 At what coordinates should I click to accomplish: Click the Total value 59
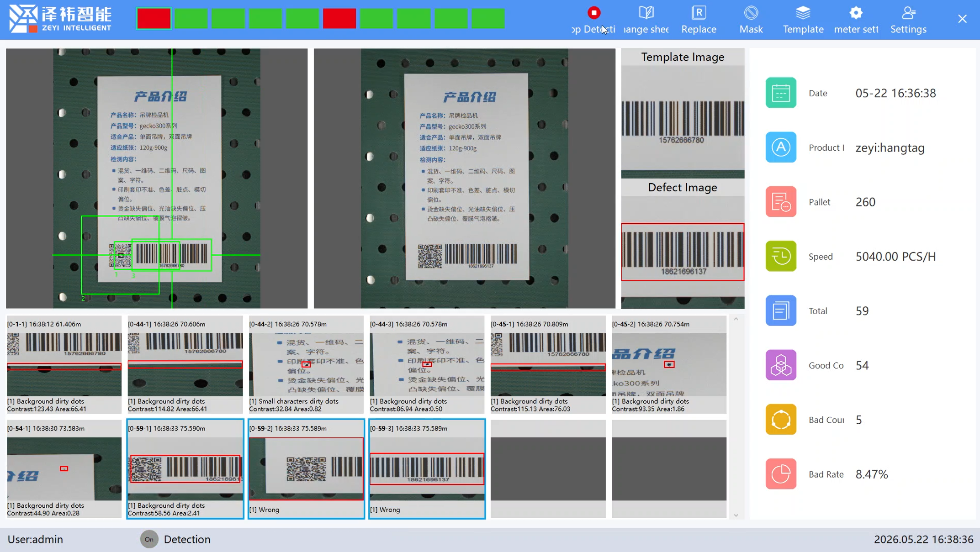(862, 311)
